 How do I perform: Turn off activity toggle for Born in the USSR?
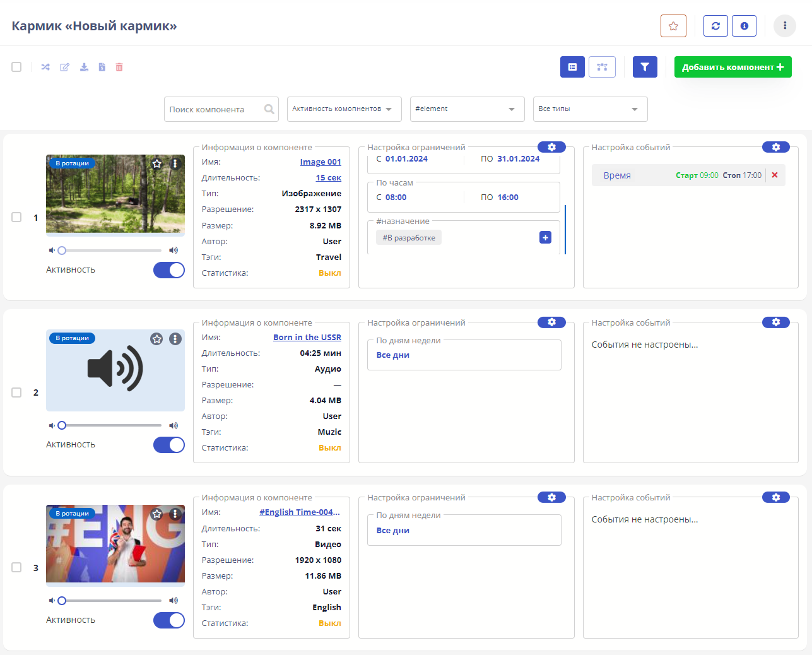tap(169, 445)
